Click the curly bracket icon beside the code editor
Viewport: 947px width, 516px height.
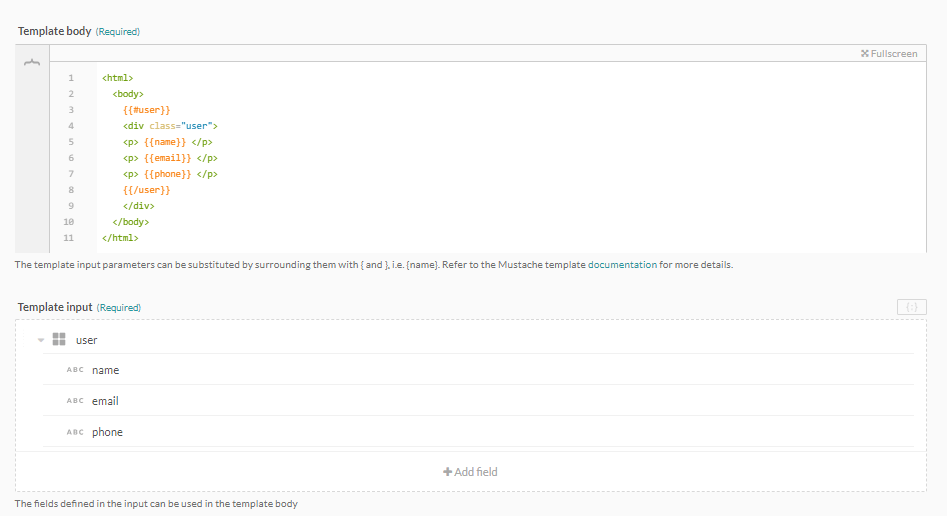click(32, 63)
